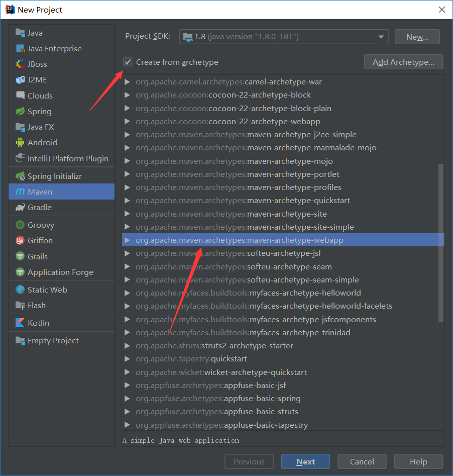This screenshot has width=453, height=476.
Task: Click the Kotlin icon
Action: 20,323
